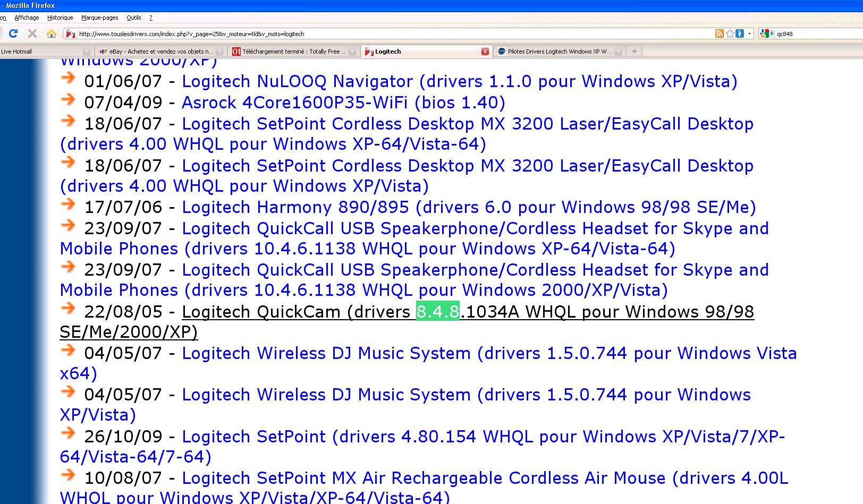This screenshot has width=863, height=504.
Task: Open the Asrock 4Core1600P35-WiFi bios link
Action: tap(343, 102)
